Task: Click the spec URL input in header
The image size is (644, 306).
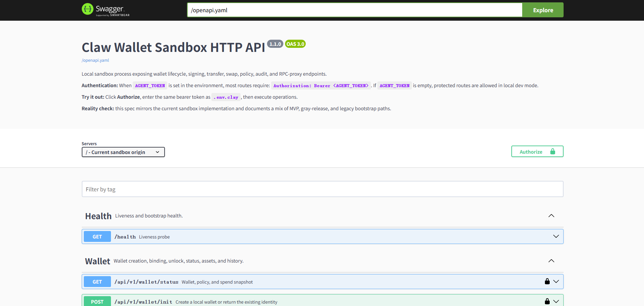Action: 354,10
